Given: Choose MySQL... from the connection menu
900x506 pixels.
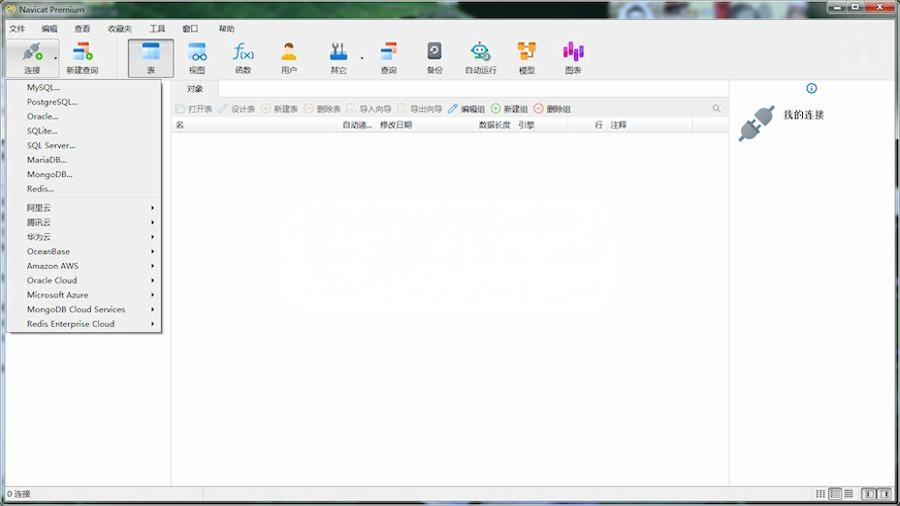Looking at the screenshot, I should [84, 87].
